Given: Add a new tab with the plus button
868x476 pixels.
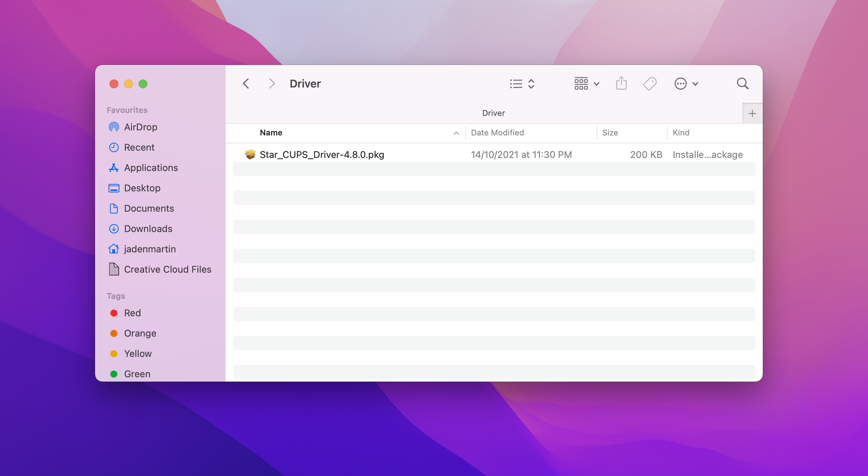Looking at the screenshot, I should (752, 114).
